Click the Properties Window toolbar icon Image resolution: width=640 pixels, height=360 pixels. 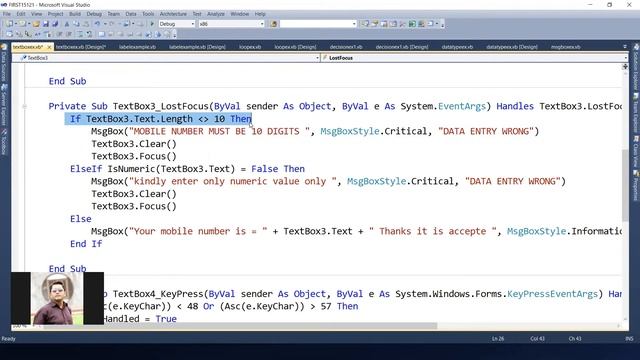(x=374, y=24)
